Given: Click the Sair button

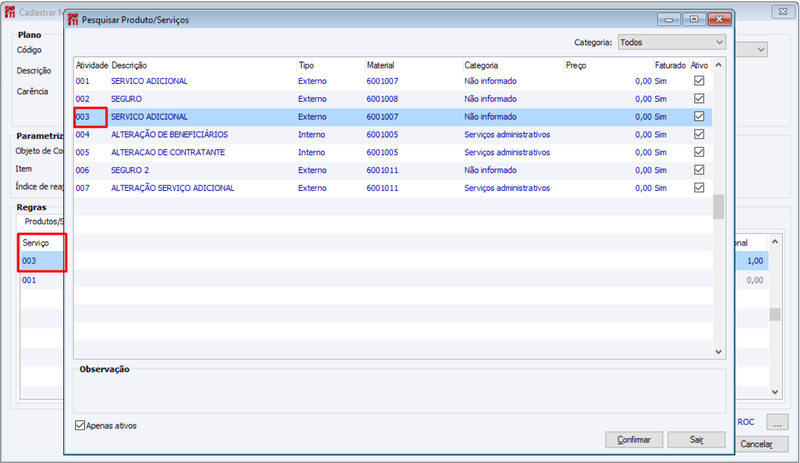Looking at the screenshot, I should [x=696, y=440].
